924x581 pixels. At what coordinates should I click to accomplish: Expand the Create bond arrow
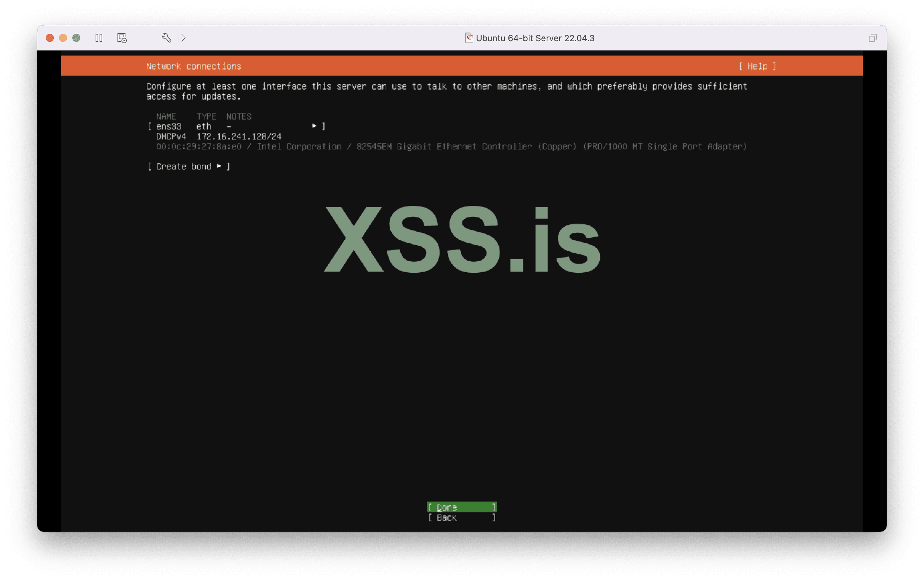(x=219, y=166)
